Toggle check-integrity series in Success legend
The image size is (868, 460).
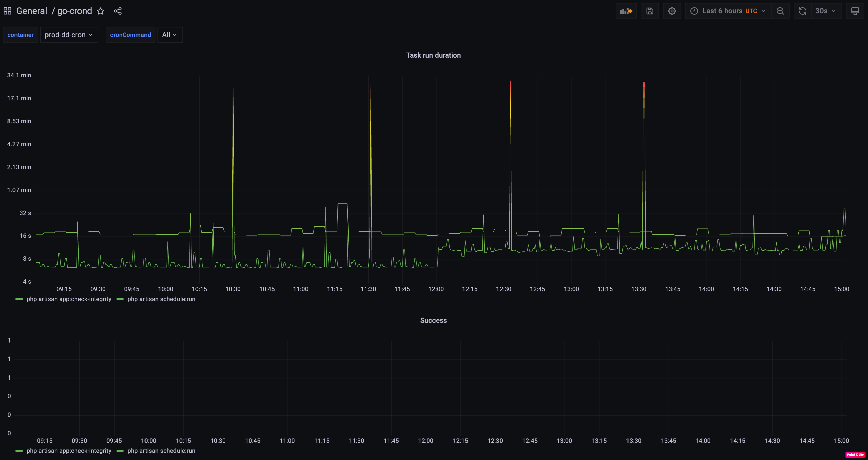click(69, 451)
